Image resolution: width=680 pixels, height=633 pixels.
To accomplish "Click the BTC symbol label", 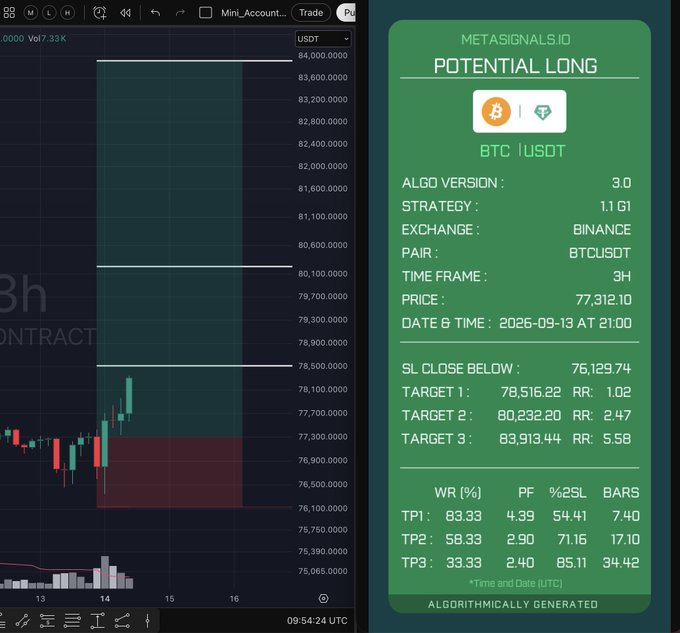I will click(494, 151).
